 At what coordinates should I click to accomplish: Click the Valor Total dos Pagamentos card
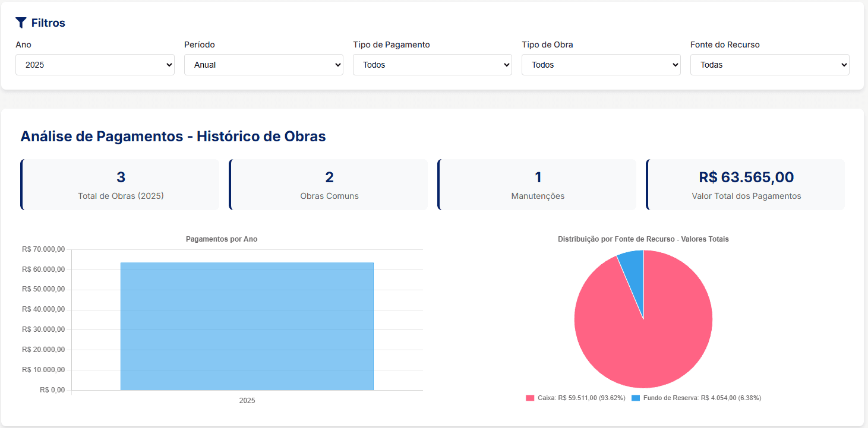pyautogui.click(x=746, y=185)
